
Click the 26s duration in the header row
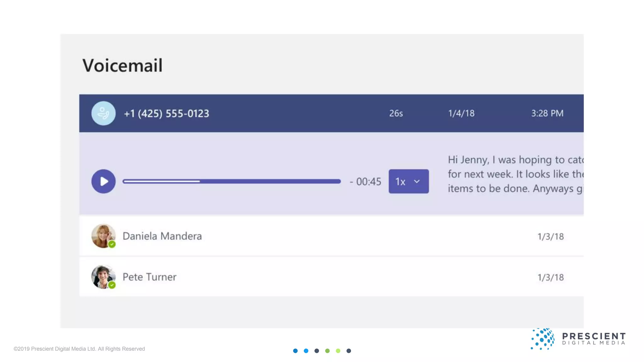coord(396,113)
